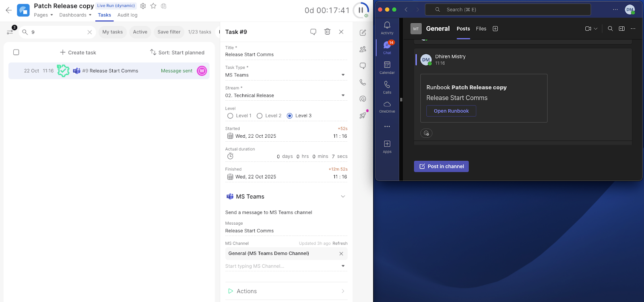The height and width of the screenshot is (302, 644).
Task: Go back using the left arrow icon
Action: click(x=8, y=10)
